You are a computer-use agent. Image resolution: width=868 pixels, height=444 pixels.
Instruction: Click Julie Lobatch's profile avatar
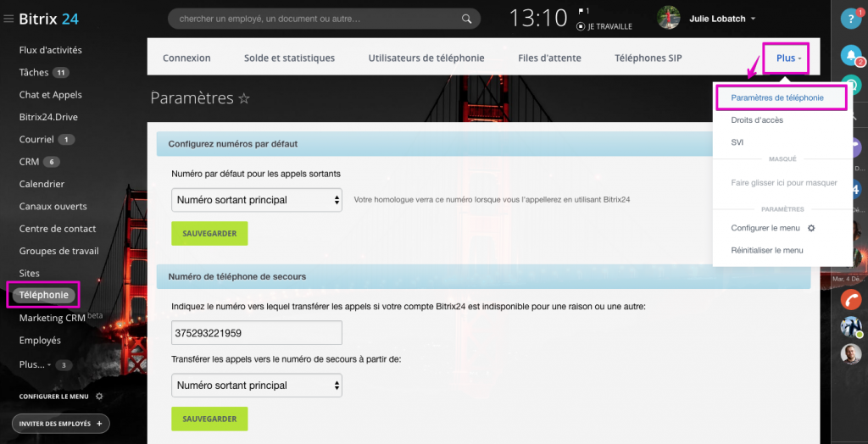coord(668,19)
